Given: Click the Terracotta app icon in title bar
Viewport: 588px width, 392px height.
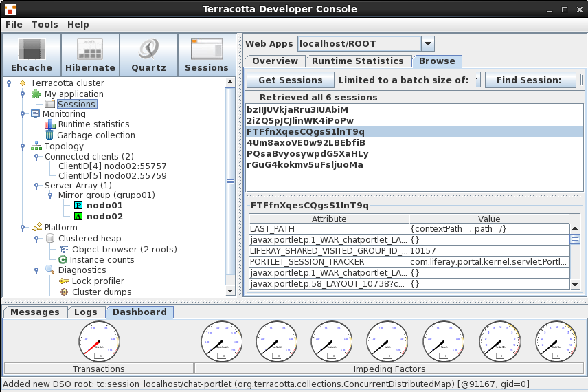Looking at the screenshot, I should click(x=10, y=10).
